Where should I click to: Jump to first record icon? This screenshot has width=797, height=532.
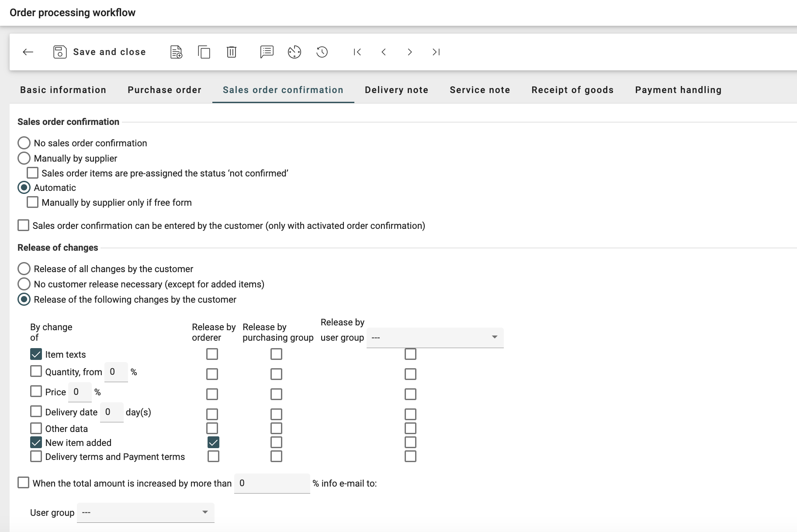(x=357, y=52)
